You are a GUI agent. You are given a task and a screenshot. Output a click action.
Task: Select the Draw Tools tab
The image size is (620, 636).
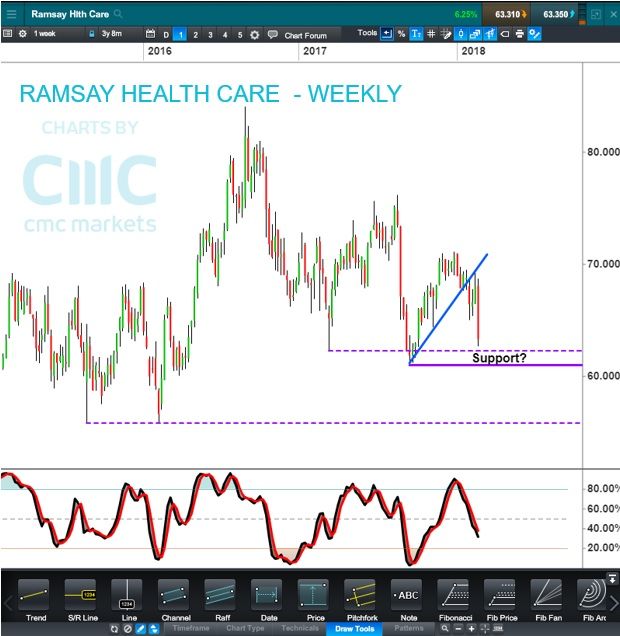(x=354, y=629)
